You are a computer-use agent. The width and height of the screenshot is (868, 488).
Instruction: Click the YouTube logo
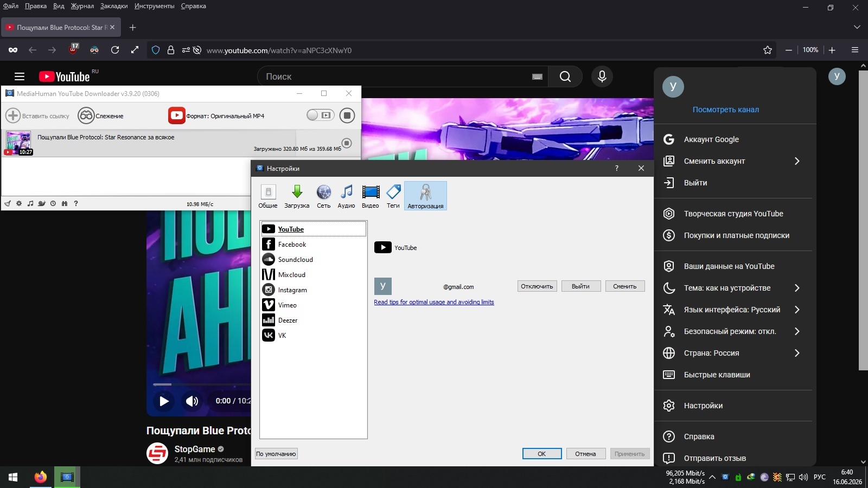coord(64,76)
